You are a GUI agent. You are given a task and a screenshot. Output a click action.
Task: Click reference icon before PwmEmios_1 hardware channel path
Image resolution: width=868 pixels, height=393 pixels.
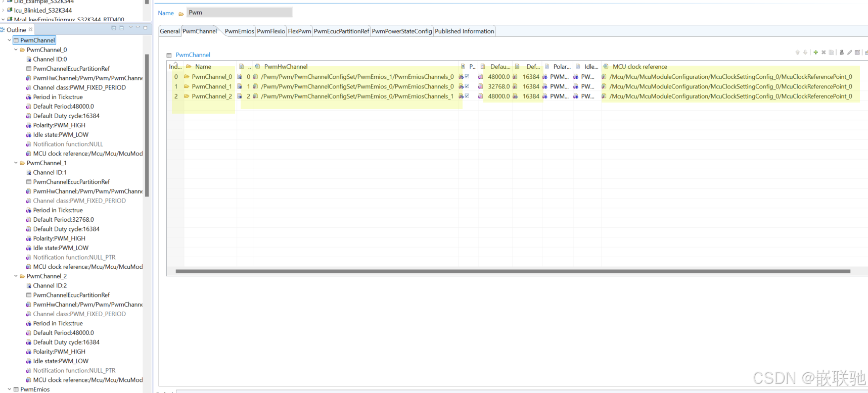pyautogui.click(x=256, y=77)
